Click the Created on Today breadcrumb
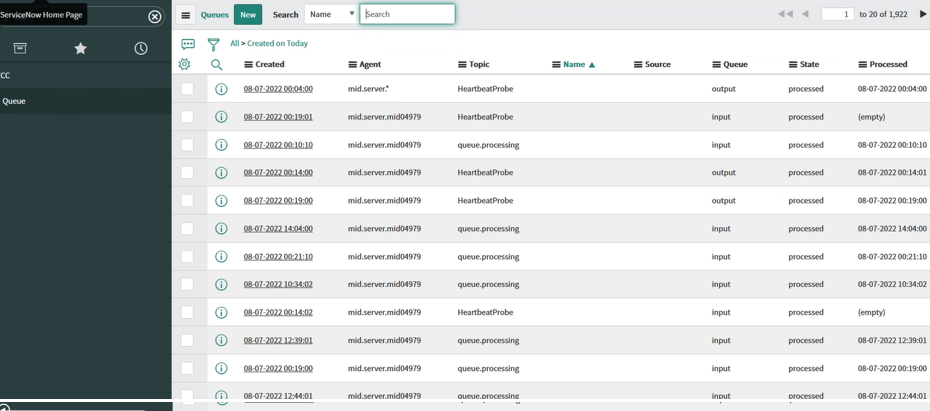 pos(278,43)
